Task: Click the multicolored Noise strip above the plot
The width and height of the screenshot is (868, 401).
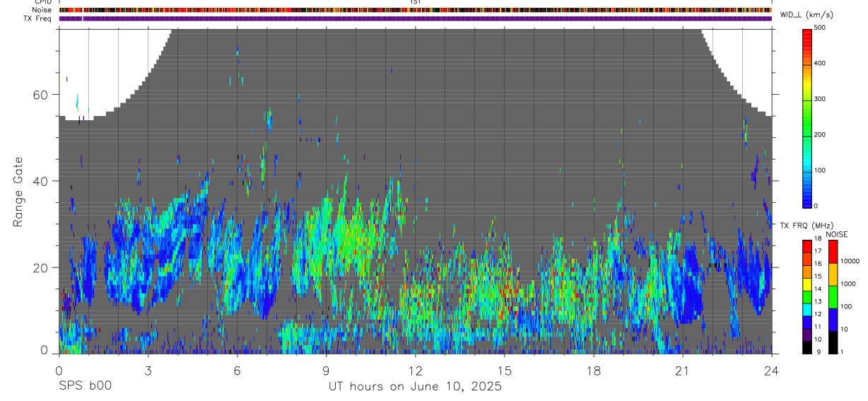Action: 415,10
